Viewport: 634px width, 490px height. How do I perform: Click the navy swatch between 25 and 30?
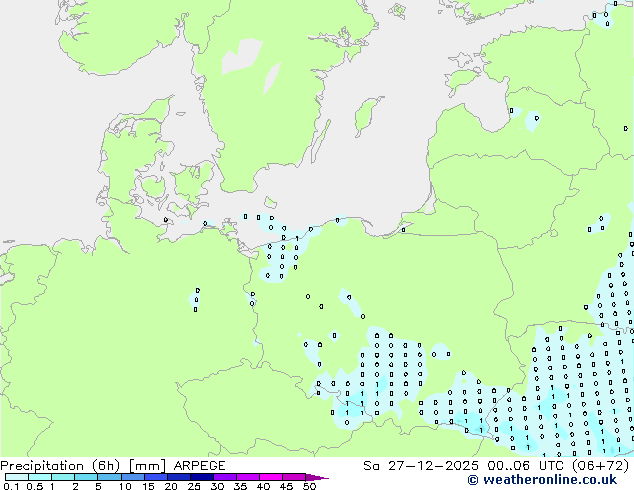coord(201,477)
